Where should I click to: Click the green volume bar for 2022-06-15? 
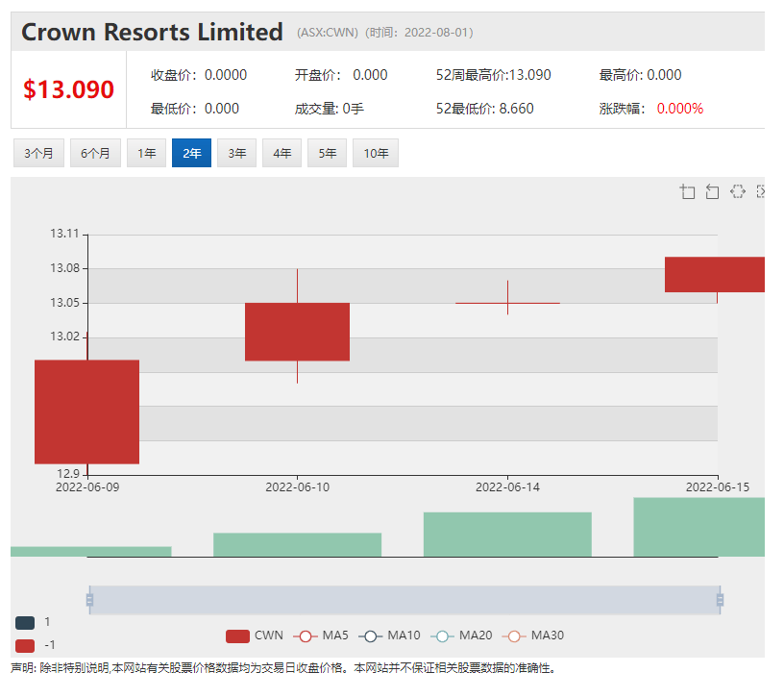[699, 527]
